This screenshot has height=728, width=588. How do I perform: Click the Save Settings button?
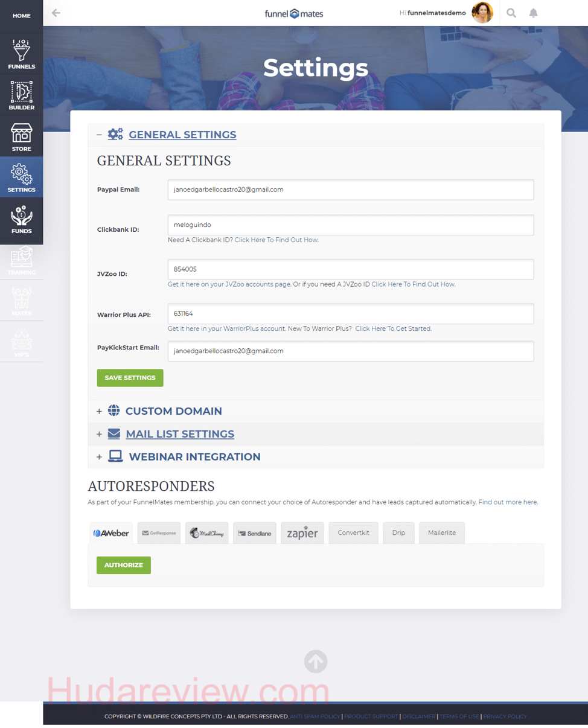(x=130, y=378)
